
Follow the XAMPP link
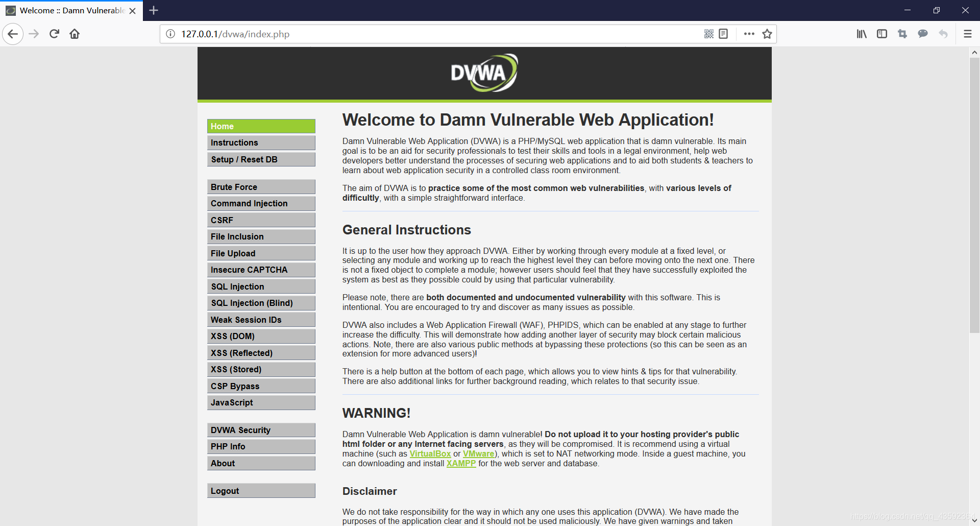tap(461, 463)
